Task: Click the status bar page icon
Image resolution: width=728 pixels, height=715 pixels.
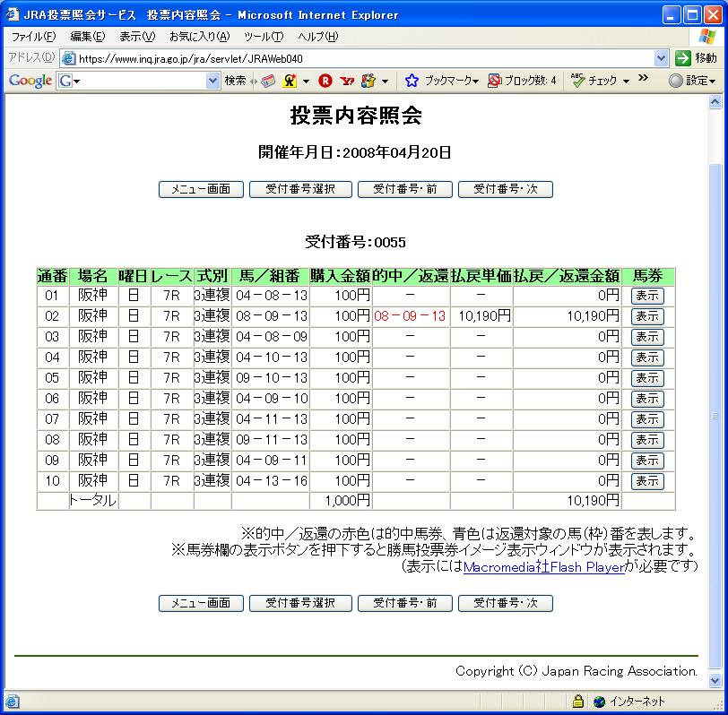Action: point(12,702)
